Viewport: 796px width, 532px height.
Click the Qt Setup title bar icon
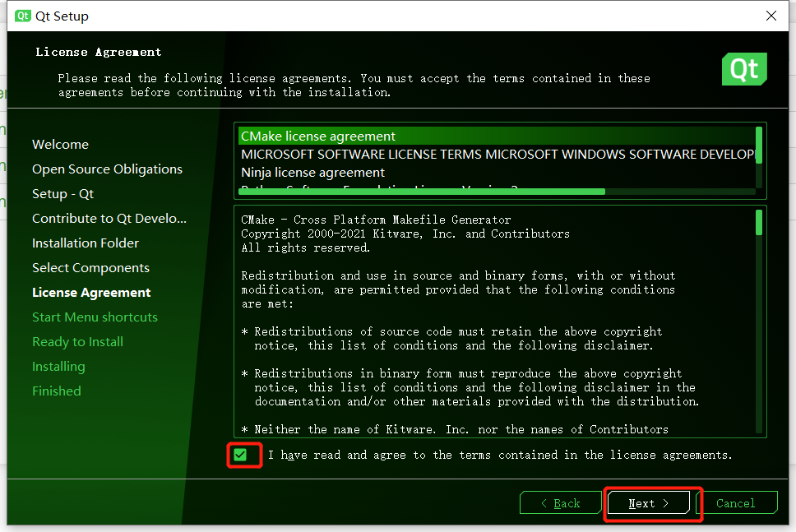tap(23, 16)
